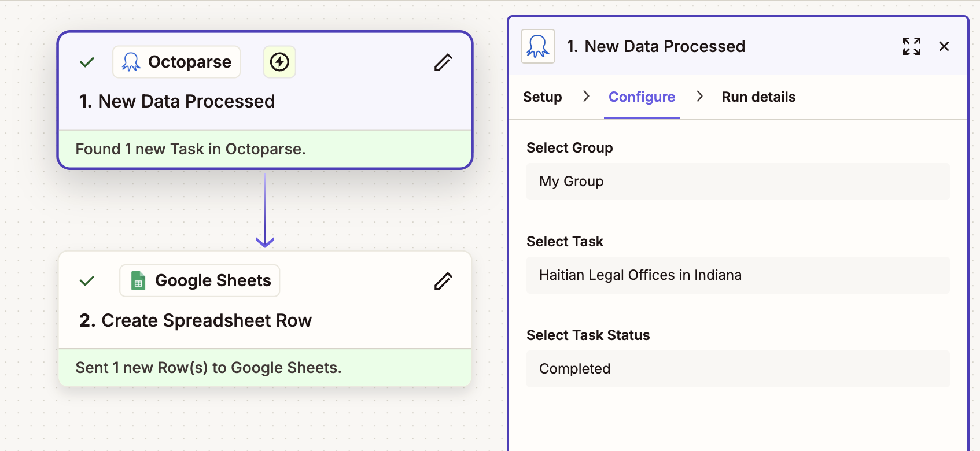Click the pencil edit icon on Google Sheets step
The height and width of the screenshot is (451, 980).
click(443, 281)
